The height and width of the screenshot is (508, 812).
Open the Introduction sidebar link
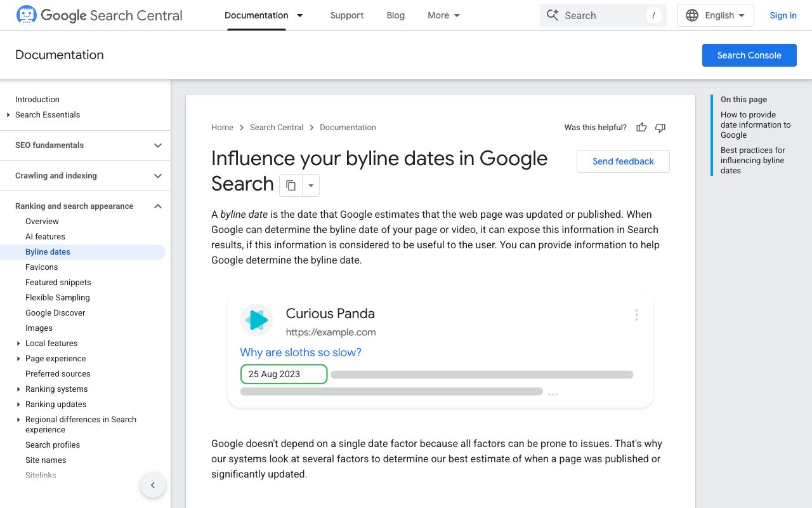(37, 100)
